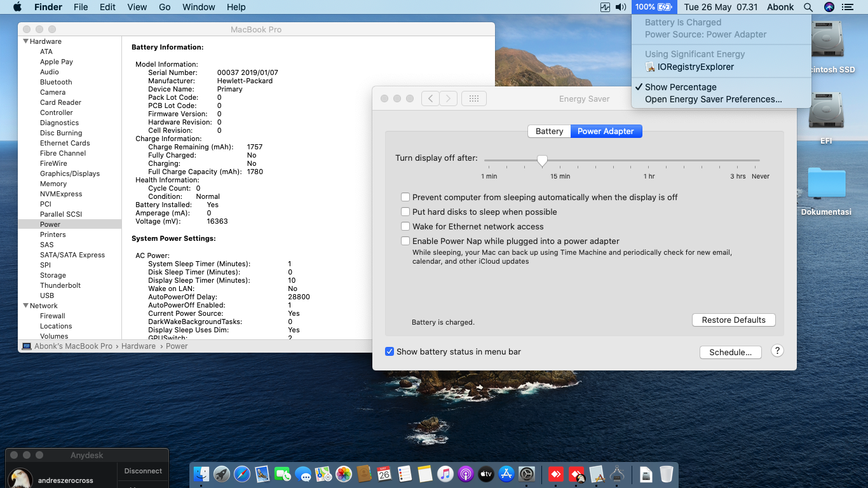Image resolution: width=868 pixels, height=488 pixels.
Task: Check Put hard disks to sleep when possible
Action: pos(405,212)
